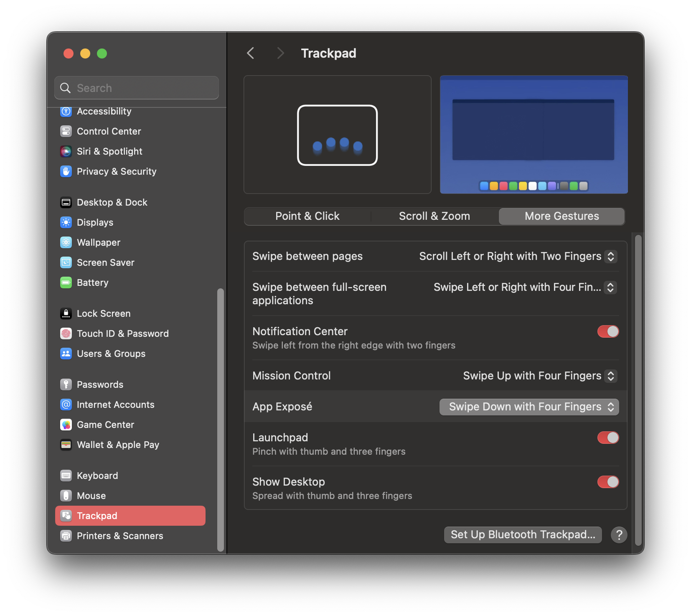Open the Displays sun icon

click(x=66, y=222)
